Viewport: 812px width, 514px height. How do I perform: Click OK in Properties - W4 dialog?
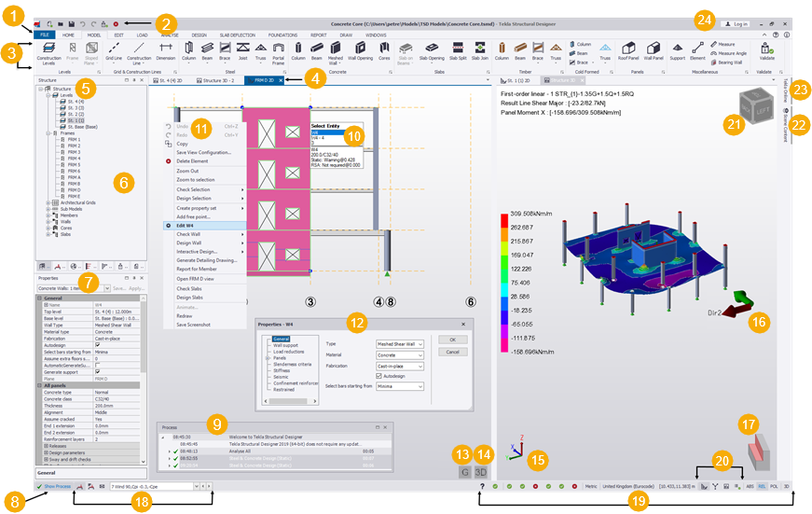click(x=452, y=340)
